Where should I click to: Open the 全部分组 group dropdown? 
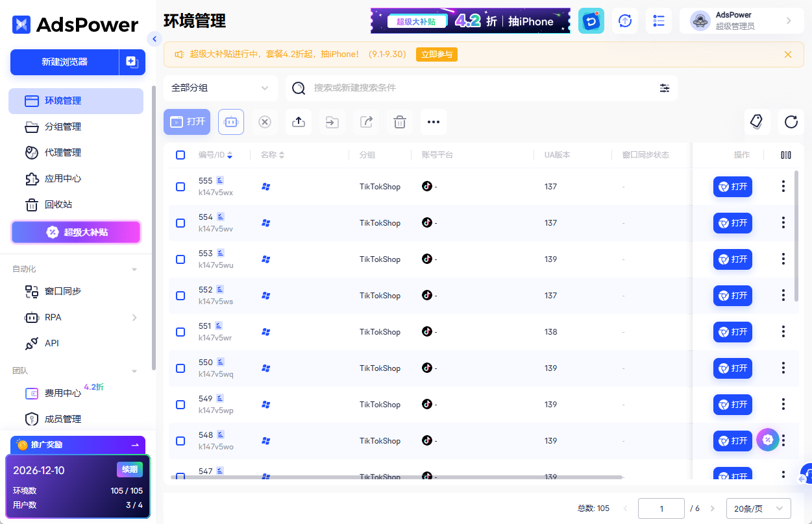coord(221,88)
